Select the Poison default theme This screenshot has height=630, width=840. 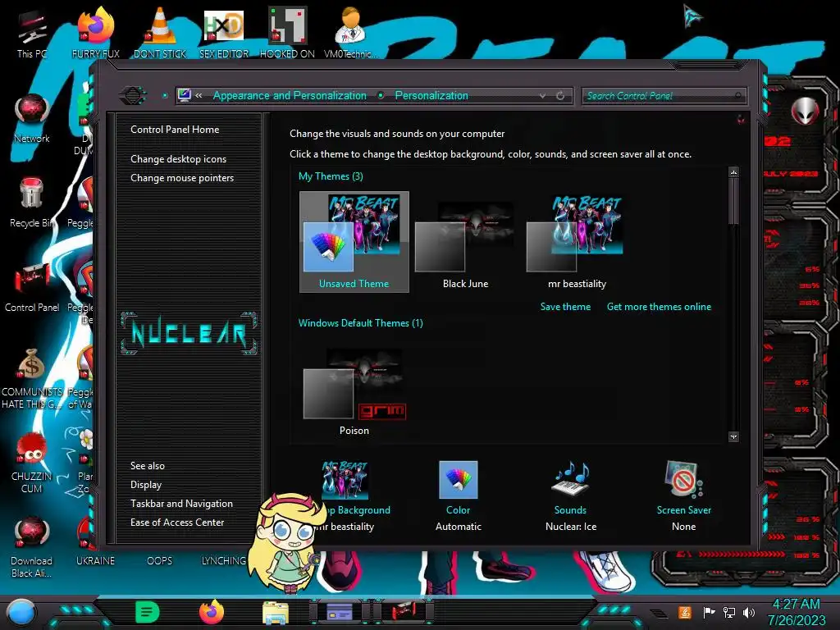(354, 391)
